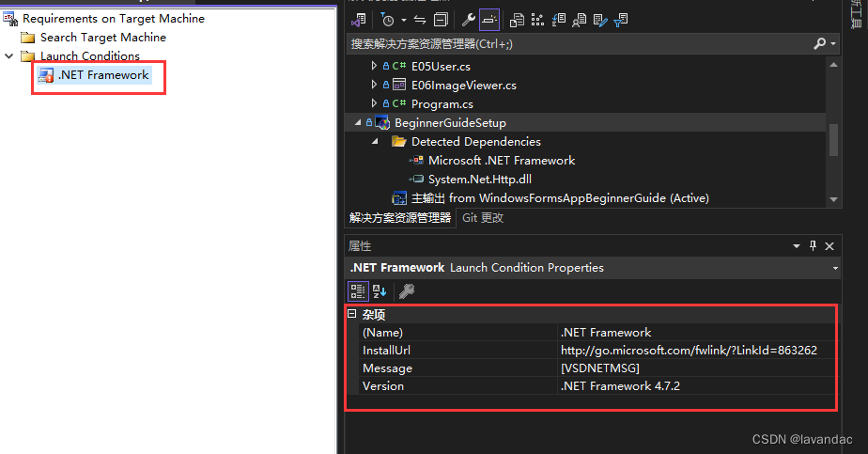The height and width of the screenshot is (454, 868).
Task: Open the File Types Editor icon
Action: pyautogui.click(x=559, y=21)
